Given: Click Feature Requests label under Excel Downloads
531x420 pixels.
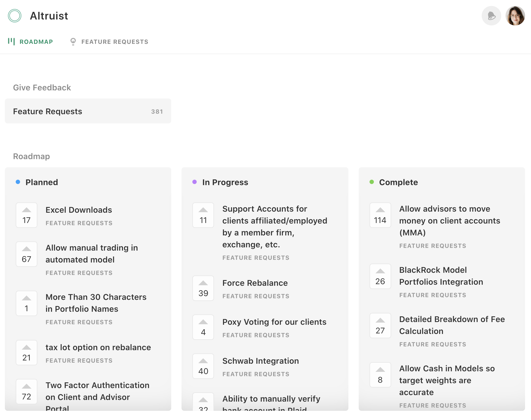Looking at the screenshot, I should click(79, 223).
